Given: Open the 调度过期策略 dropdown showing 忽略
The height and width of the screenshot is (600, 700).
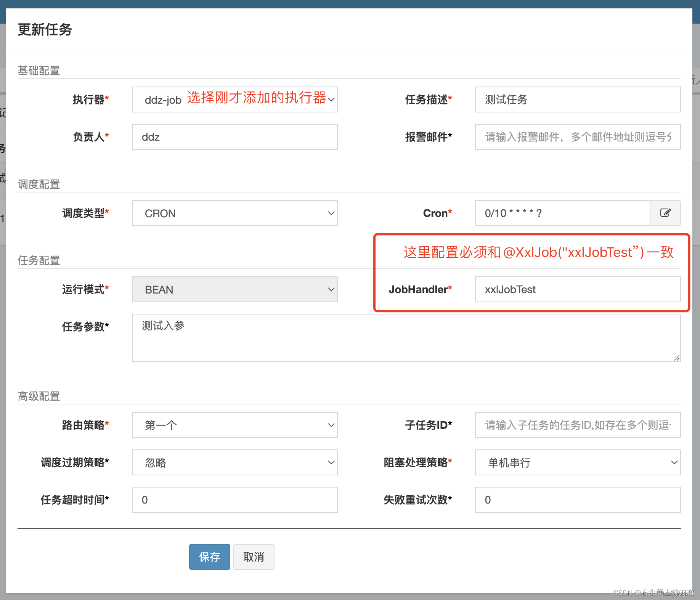Looking at the screenshot, I should pyautogui.click(x=234, y=462).
